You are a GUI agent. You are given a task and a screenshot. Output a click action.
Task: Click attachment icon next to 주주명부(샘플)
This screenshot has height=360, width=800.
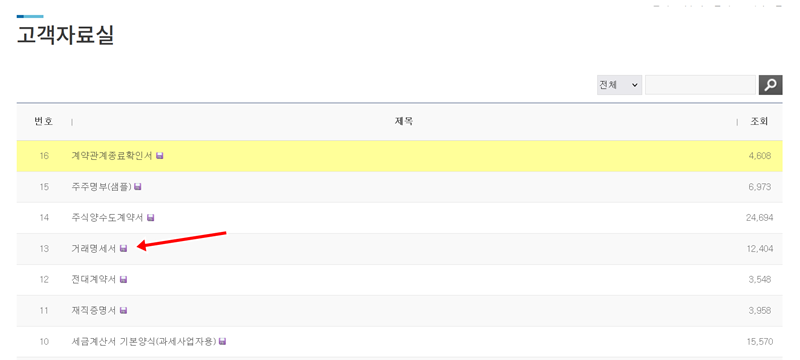[138, 187]
